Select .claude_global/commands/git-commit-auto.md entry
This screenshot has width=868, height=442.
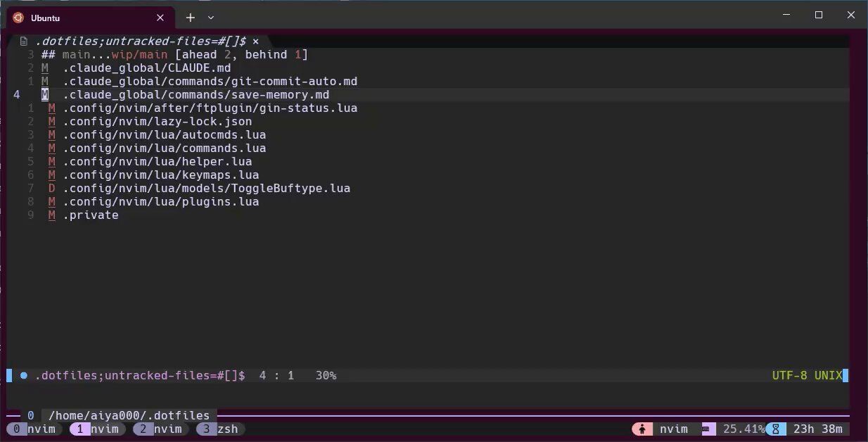[210, 82]
